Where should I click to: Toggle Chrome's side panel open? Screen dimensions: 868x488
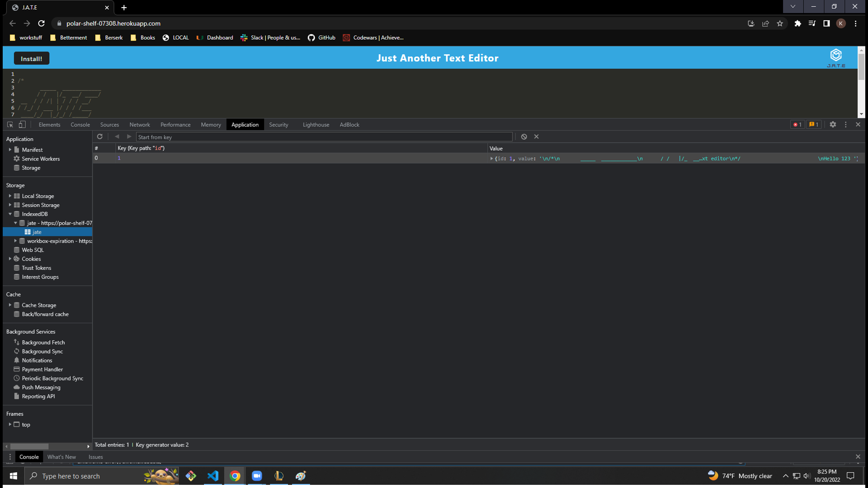click(x=827, y=23)
